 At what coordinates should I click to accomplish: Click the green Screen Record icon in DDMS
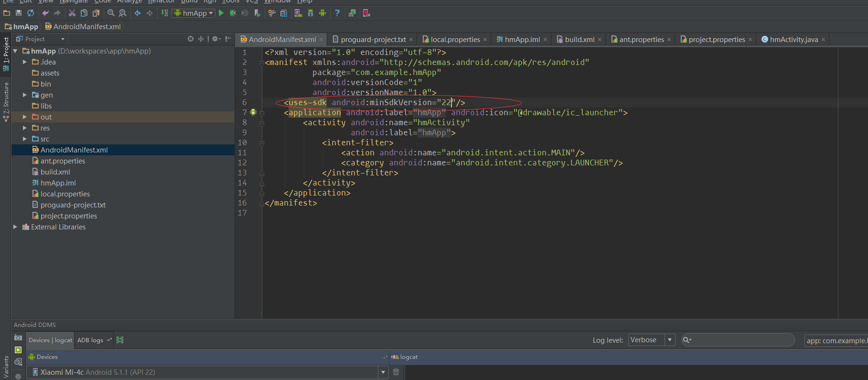18,350
